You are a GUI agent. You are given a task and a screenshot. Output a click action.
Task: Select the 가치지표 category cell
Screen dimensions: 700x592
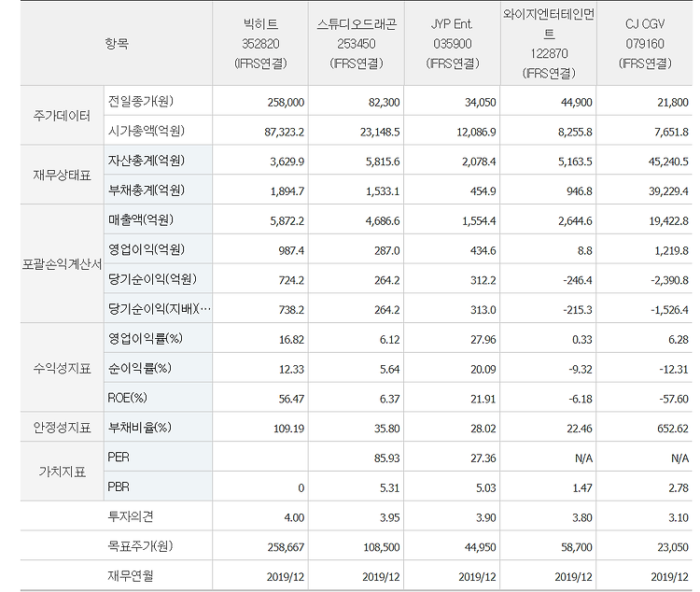[x=62, y=472]
